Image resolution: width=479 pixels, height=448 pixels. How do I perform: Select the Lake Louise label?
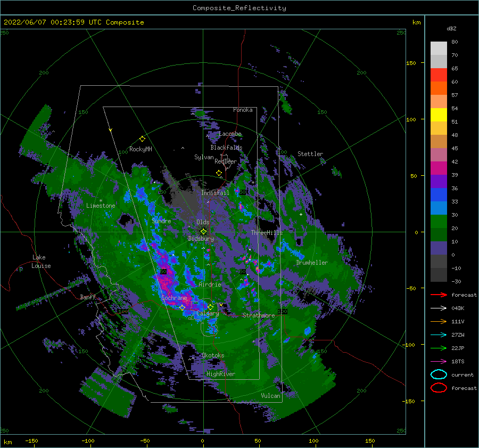[41, 262]
